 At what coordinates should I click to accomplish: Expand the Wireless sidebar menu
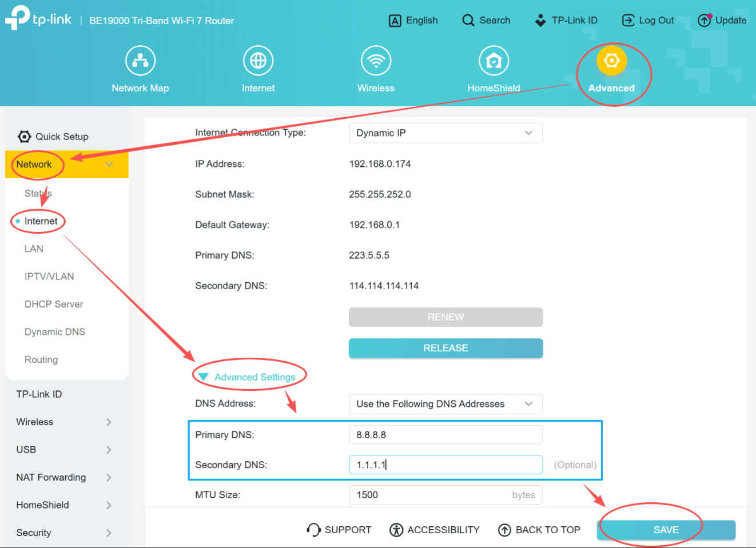click(x=63, y=422)
